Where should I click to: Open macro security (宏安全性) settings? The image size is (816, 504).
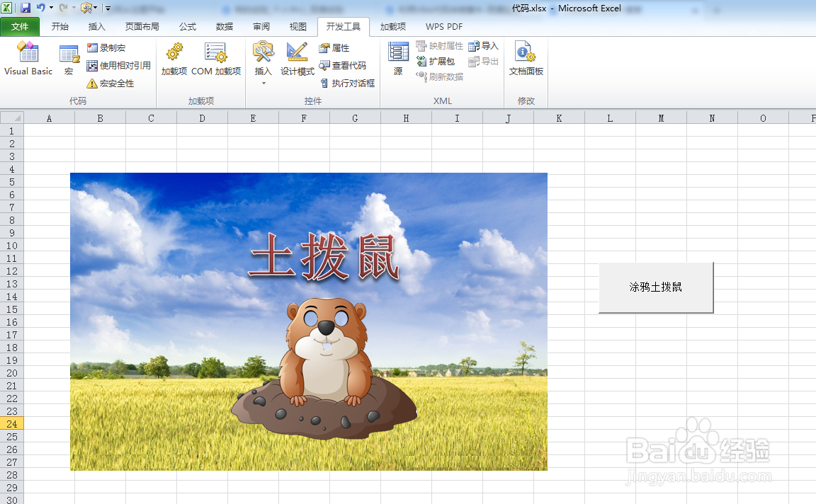point(110,84)
